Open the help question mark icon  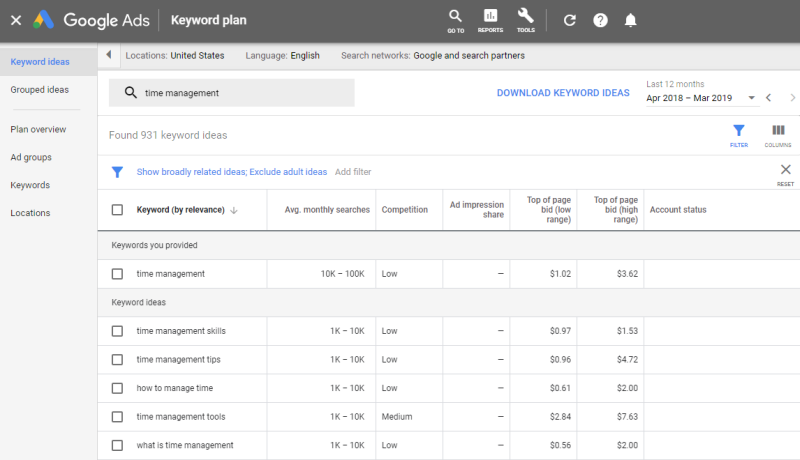(x=600, y=20)
